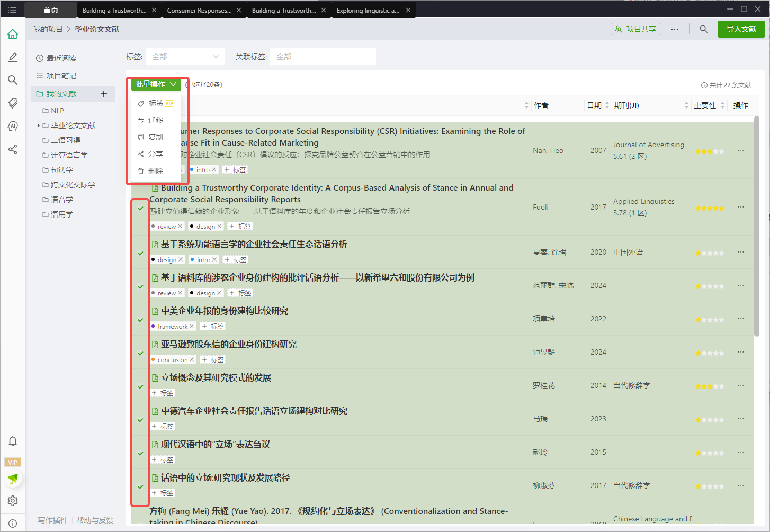Click the vertical scrollbar of literature list
Image resolution: width=770 pixels, height=532 pixels.
pos(757,226)
